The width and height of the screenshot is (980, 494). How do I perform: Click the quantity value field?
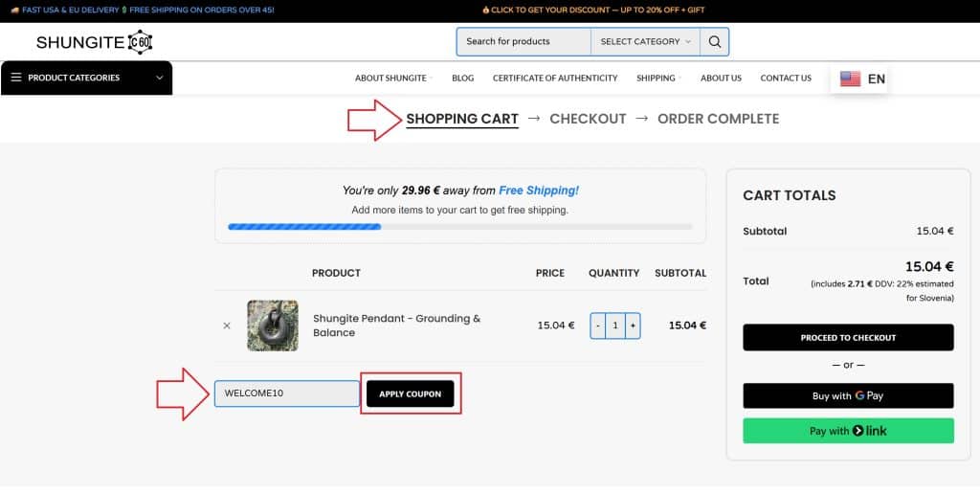click(x=615, y=326)
